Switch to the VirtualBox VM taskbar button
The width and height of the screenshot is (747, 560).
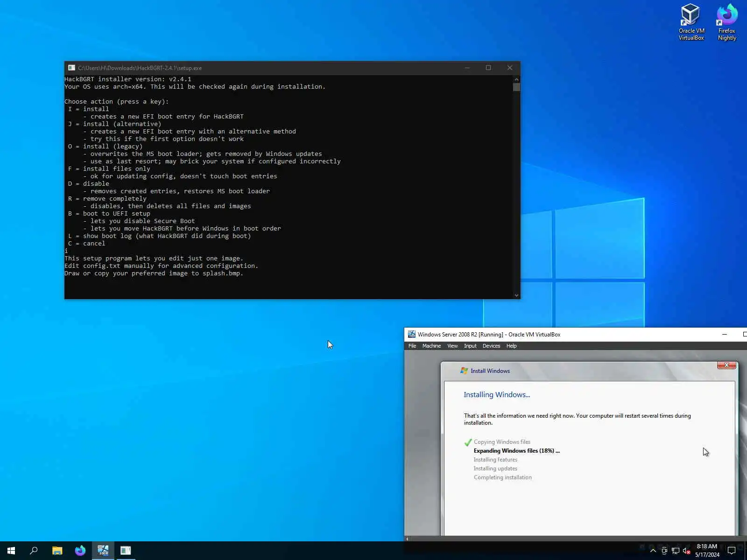(103, 551)
